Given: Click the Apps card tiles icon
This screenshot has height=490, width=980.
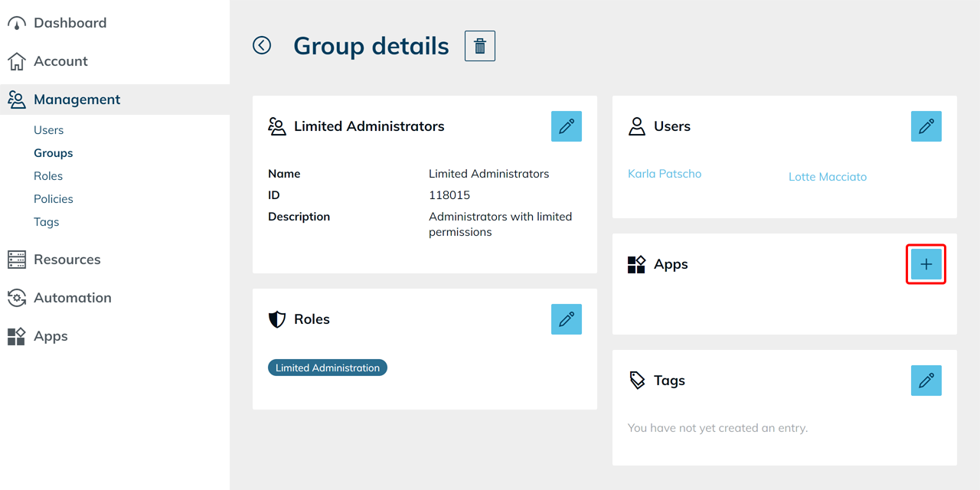Looking at the screenshot, I should click(637, 264).
